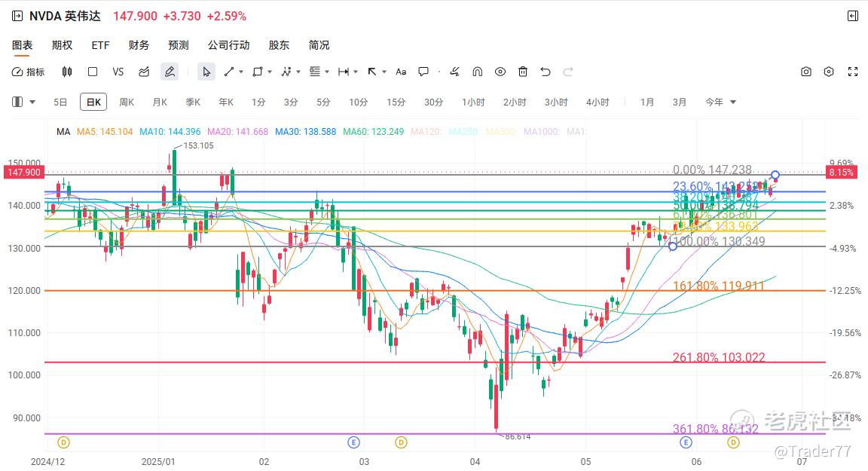Switch to the 图表 tab
Image resolution: width=868 pixels, height=471 pixels.
point(23,45)
